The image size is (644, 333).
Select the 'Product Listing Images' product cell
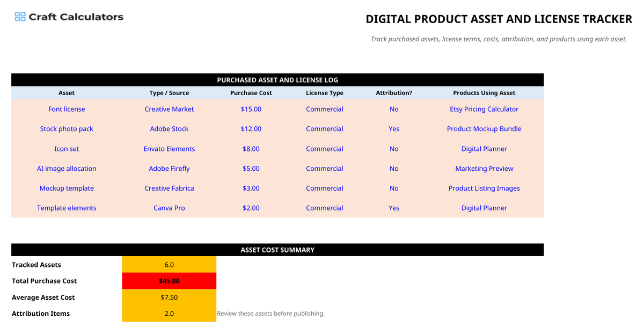(x=484, y=189)
